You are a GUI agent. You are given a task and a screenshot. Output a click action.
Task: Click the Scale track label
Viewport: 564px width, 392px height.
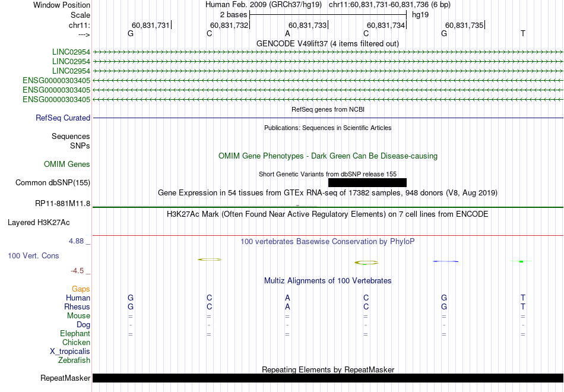tap(80, 15)
